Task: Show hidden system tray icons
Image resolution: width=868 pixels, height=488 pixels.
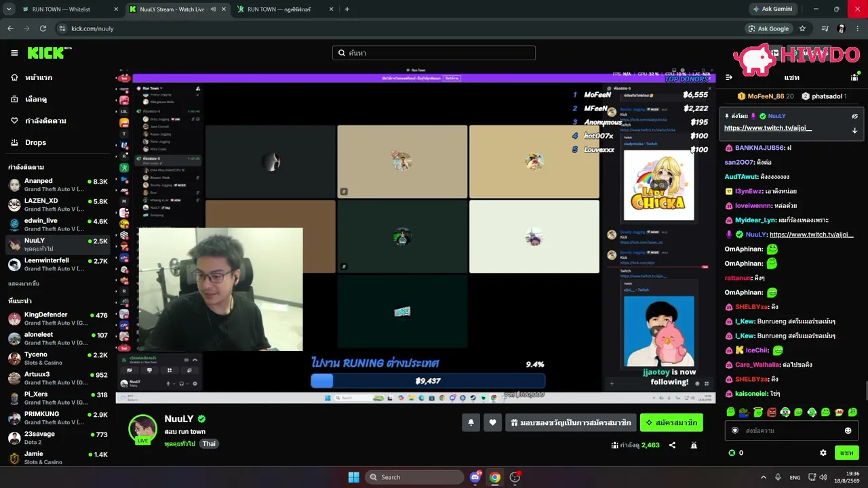Action: [763, 477]
